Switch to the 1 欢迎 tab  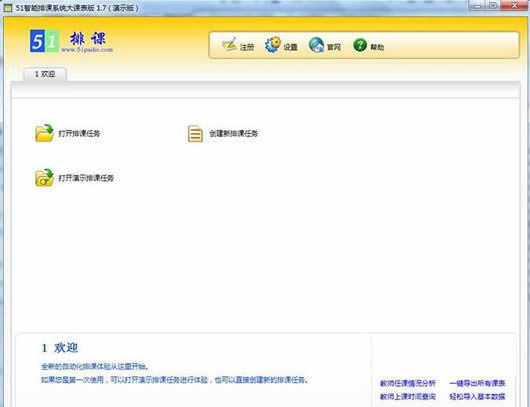45,74
